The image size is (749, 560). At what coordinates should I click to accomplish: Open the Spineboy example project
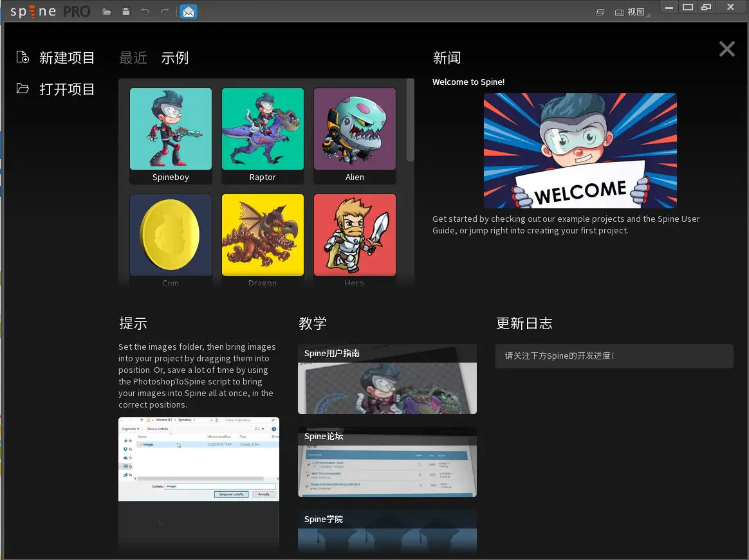pos(171,136)
